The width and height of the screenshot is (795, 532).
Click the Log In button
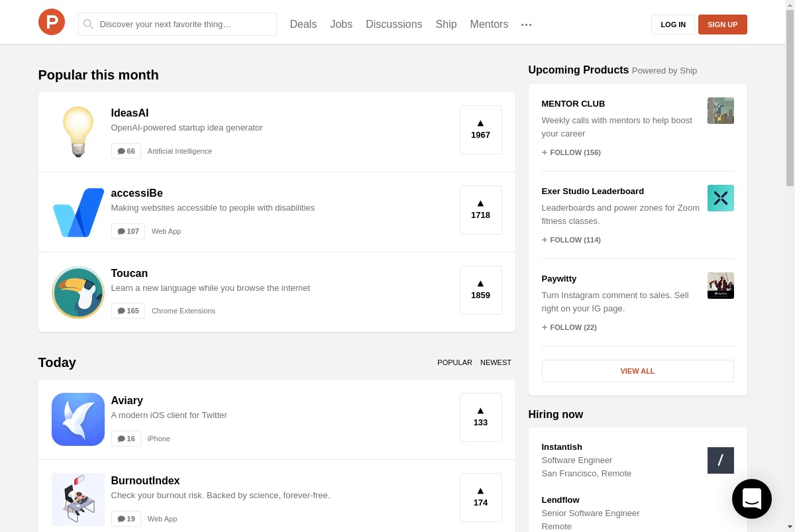[x=673, y=25]
